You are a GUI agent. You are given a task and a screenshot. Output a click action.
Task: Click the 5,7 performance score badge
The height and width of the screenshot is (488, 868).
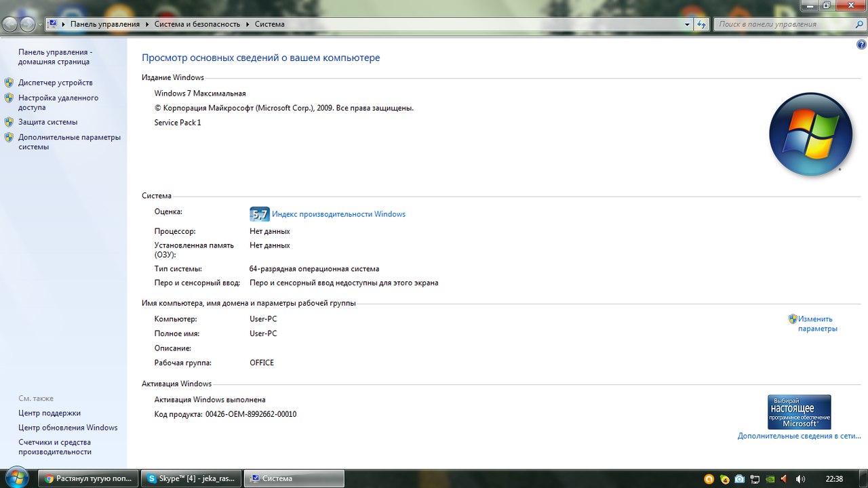[x=260, y=214]
